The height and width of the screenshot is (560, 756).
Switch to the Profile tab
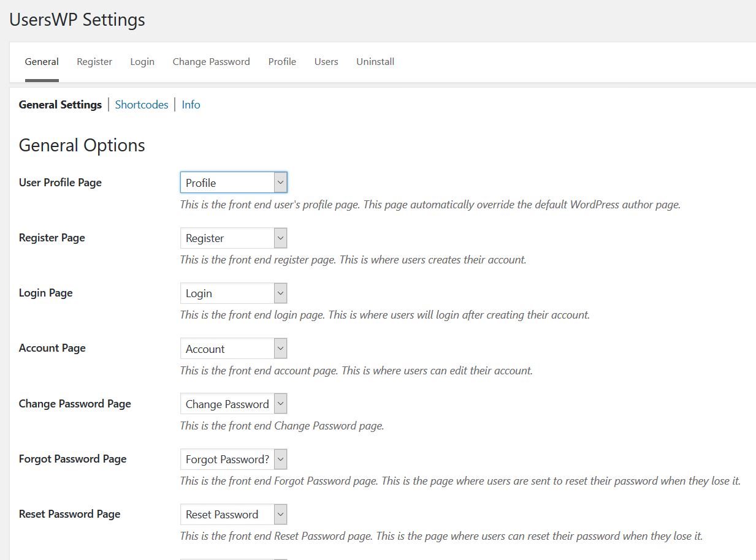point(282,62)
